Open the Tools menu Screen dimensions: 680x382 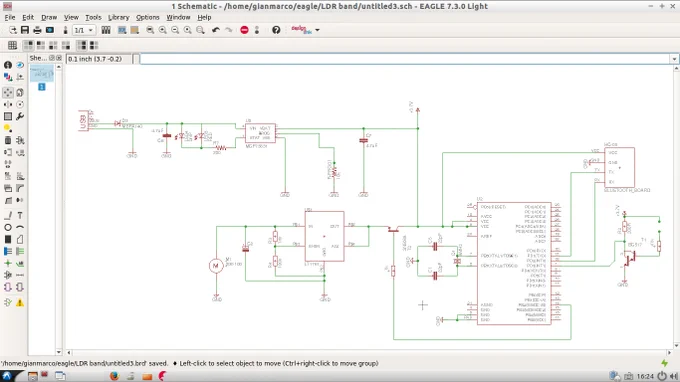[x=93, y=17]
